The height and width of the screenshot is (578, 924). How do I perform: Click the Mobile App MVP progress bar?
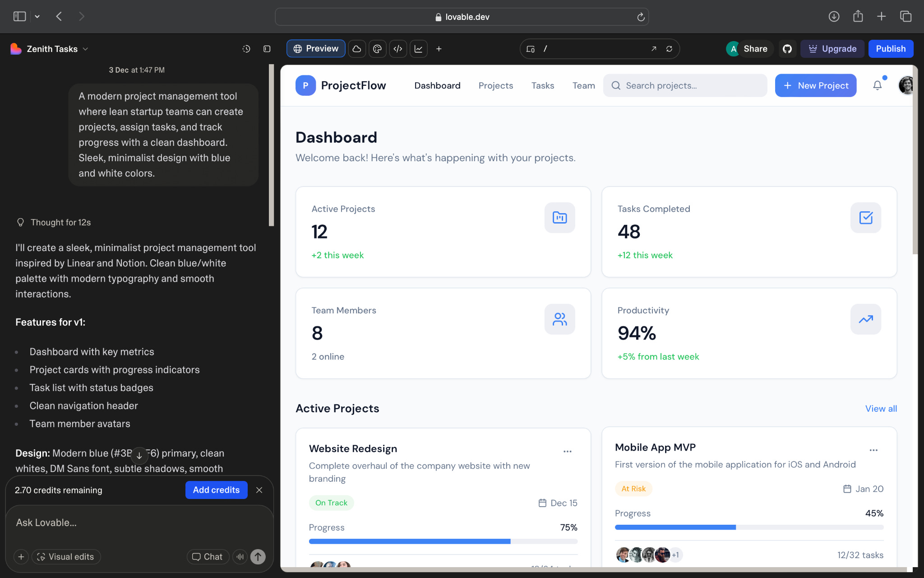[x=748, y=527]
